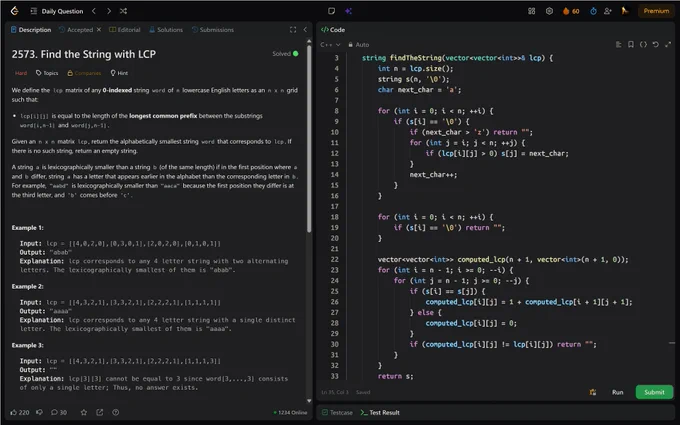This screenshot has width=680, height=425.
Task: Open the comments with 30 count
Action: (x=59, y=412)
